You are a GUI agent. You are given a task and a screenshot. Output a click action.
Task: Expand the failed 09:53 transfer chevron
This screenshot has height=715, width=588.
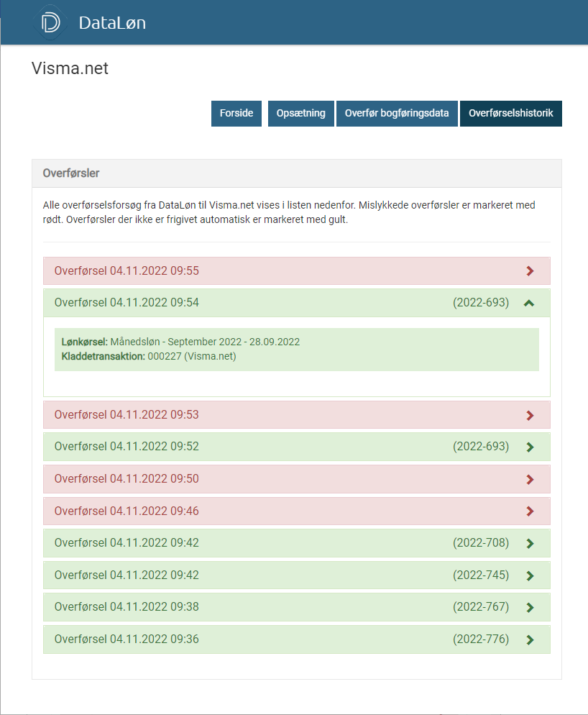(530, 415)
